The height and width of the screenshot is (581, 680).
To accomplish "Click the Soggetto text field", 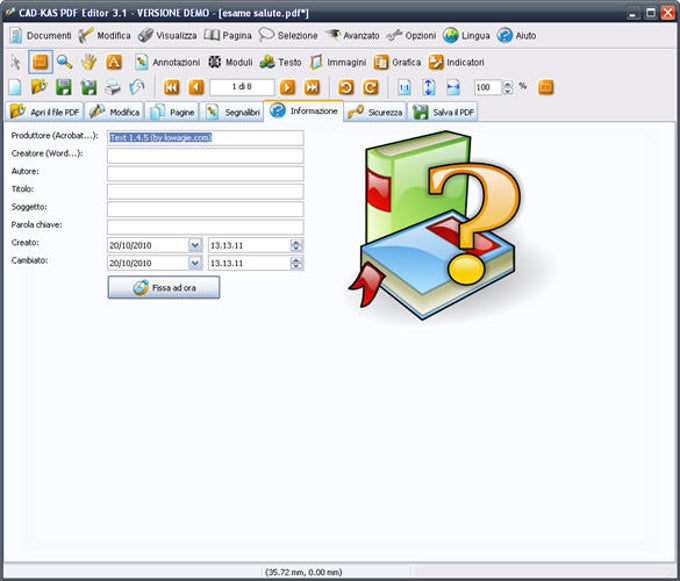I will click(206, 209).
